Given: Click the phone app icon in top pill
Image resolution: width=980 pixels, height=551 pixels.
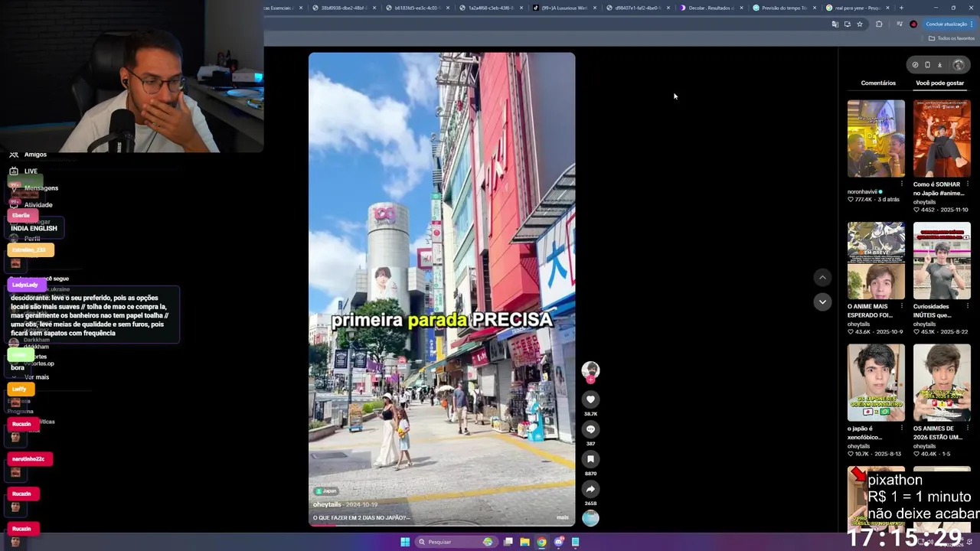Looking at the screenshot, I should coord(927,65).
